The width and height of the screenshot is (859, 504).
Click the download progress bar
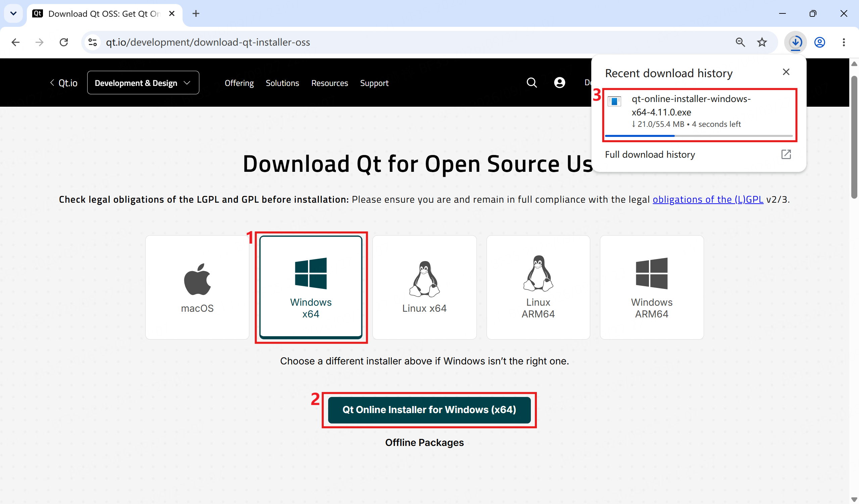coord(699,136)
